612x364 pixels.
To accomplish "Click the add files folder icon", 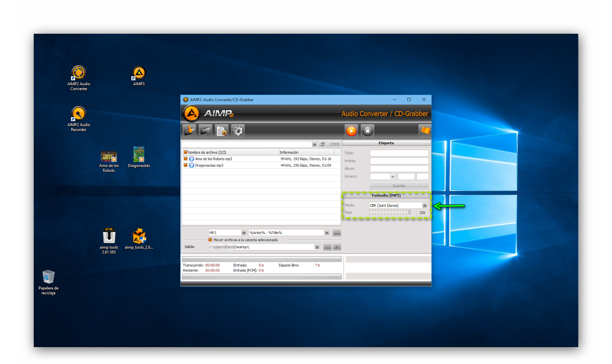I will point(189,131).
